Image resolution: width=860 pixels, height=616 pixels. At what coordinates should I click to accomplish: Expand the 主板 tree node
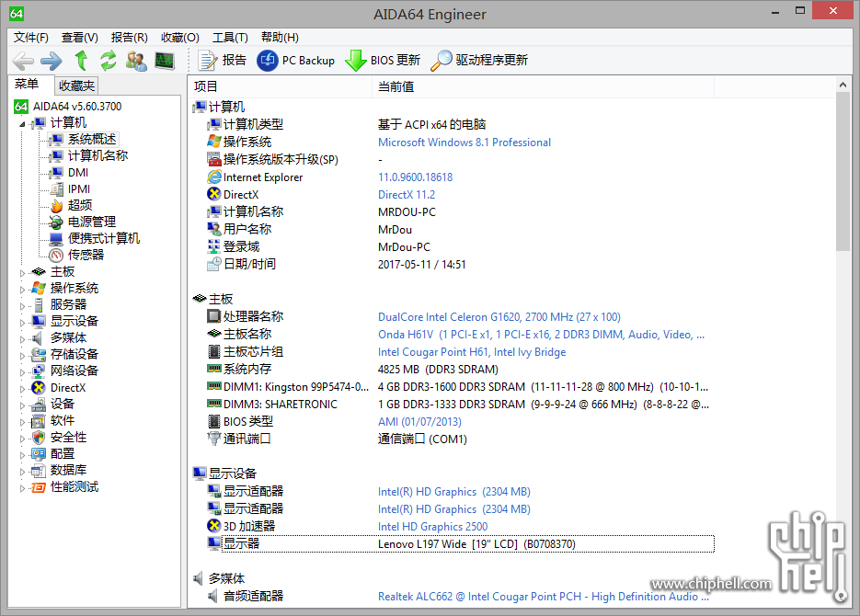pos(22,273)
